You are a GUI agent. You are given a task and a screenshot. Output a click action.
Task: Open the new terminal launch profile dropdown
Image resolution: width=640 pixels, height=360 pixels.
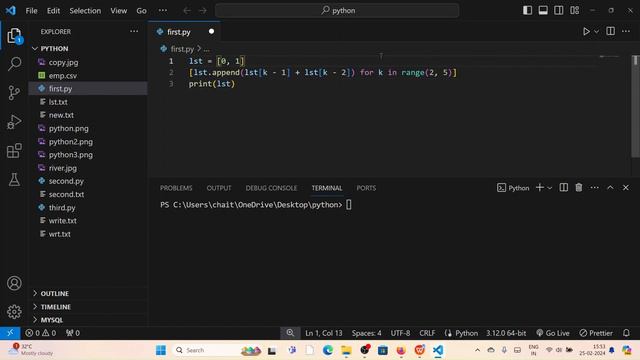tap(550, 188)
